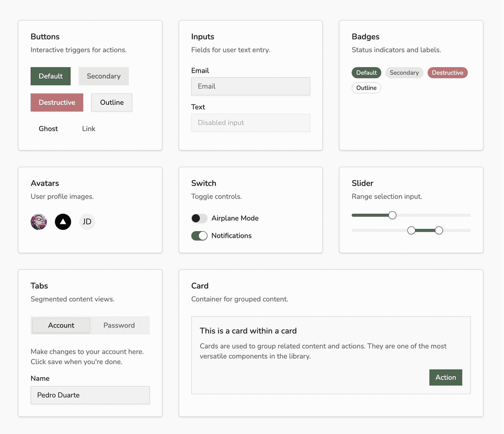Disable the Notifications switch
504x434 pixels.
tap(199, 235)
